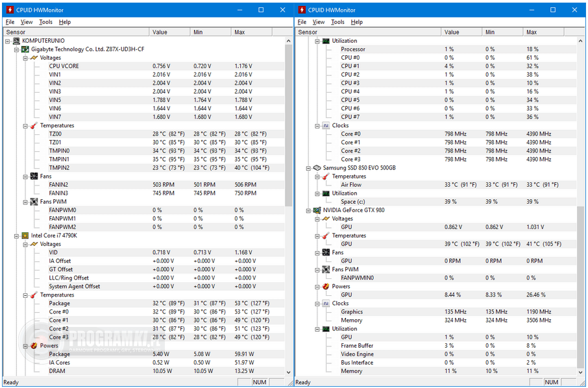
Task: Click the HWMonitor app icon in right title bar
Action: [302, 10]
